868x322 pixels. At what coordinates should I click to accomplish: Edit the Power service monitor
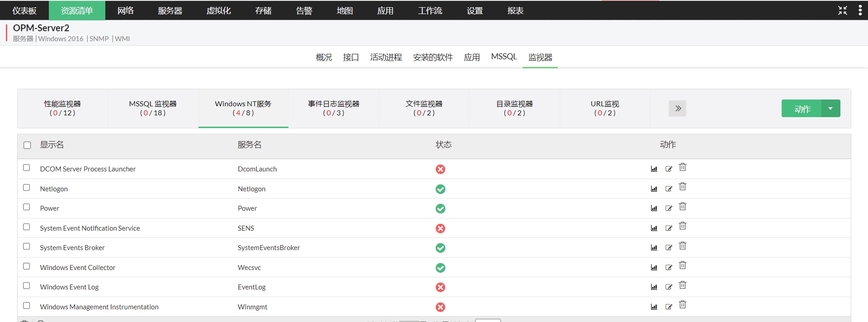669,208
